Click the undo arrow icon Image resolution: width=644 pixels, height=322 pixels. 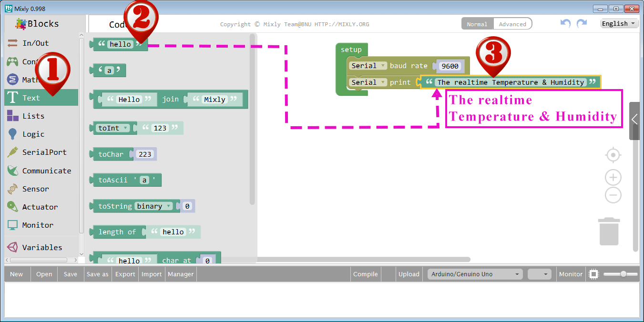pyautogui.click(x=565, y=23)
